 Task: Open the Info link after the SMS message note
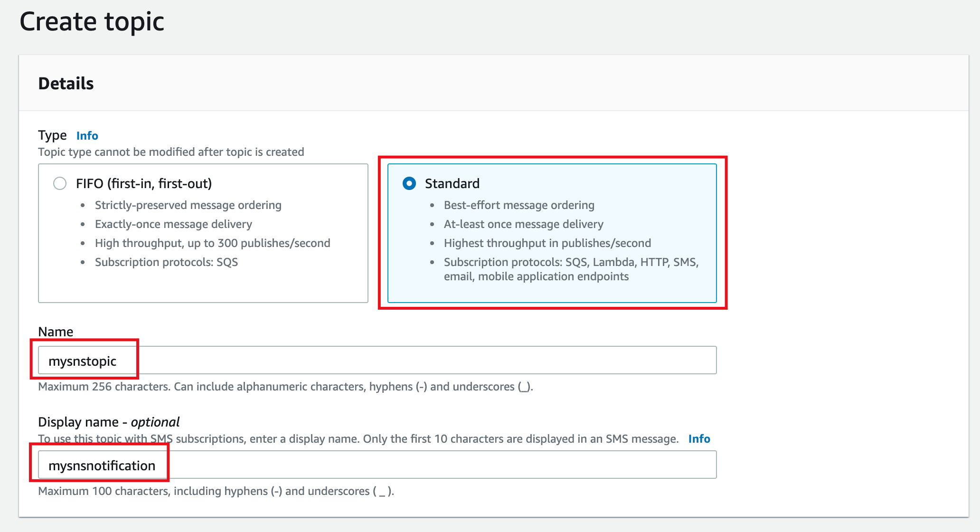(x=699, y=438)
